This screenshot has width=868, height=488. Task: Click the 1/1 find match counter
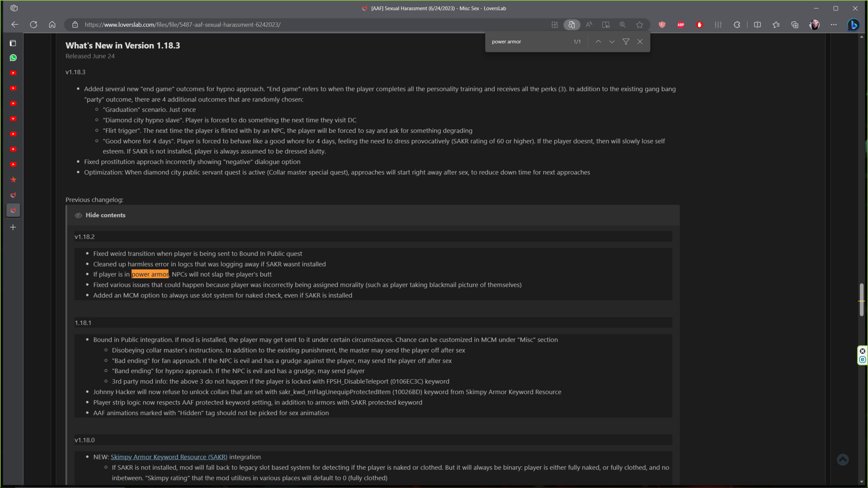click(577, 42)
